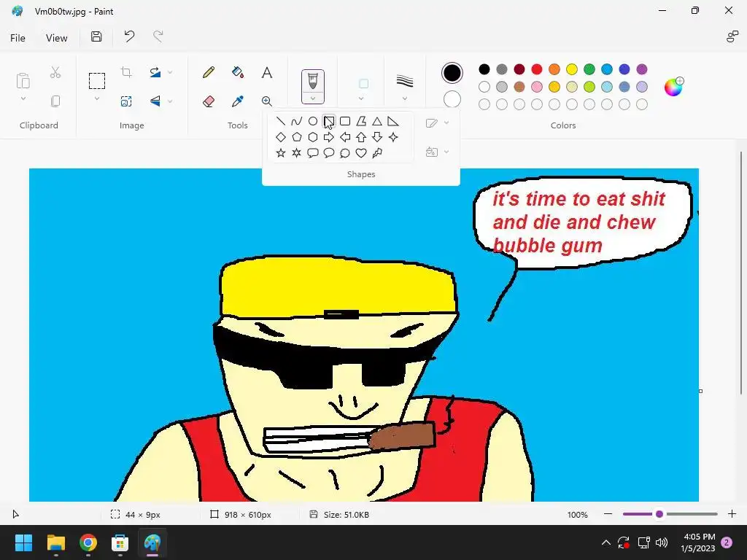747x560 pixels.
Task: Choose the Hexagon shape
Action: point(312,137)
